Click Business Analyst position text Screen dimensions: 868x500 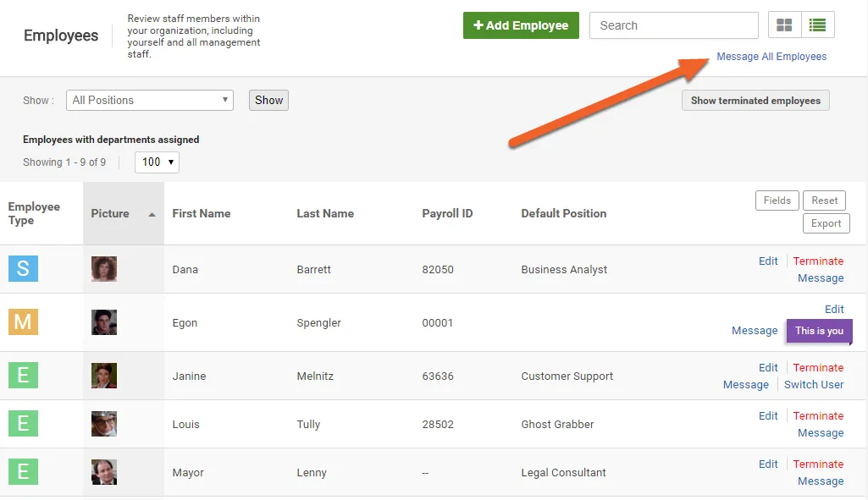coord(564,269)
